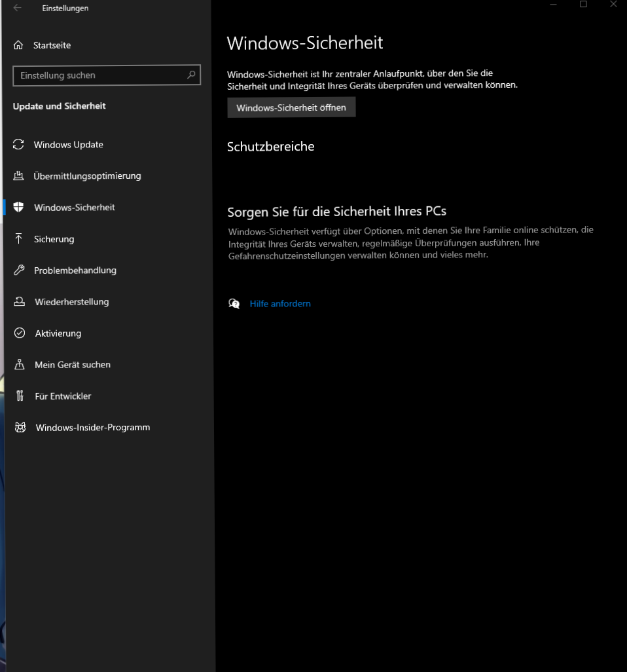Click the magnifier icon in the search box
Image resolution: width=627 pixels, height=672 pixels.
click(x=191, y=75)
